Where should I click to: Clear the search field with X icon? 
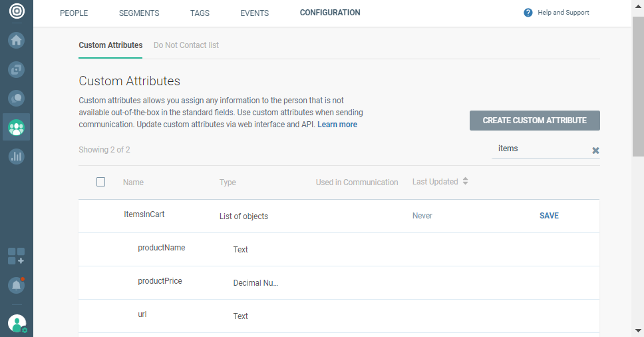(595, 151)
